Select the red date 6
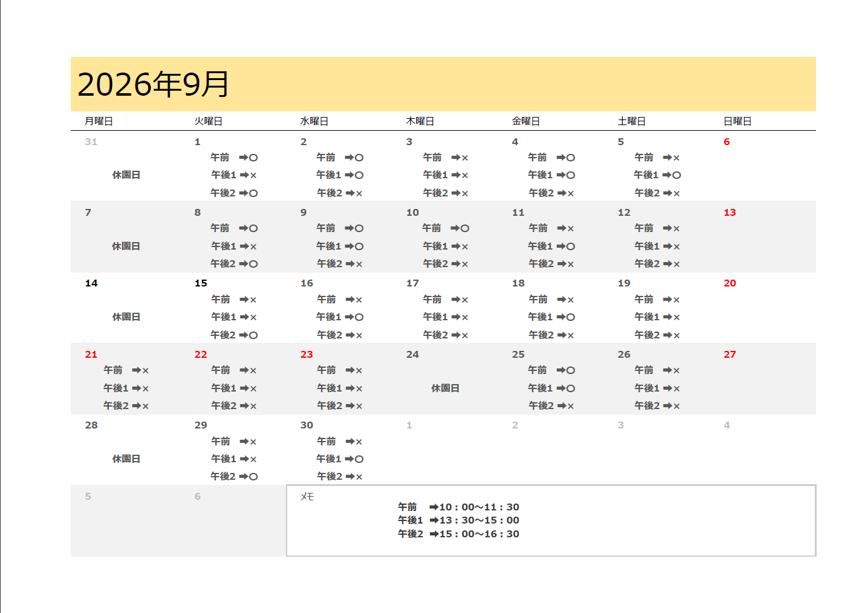Screen dimensions: 868x613 pos(727,142)
